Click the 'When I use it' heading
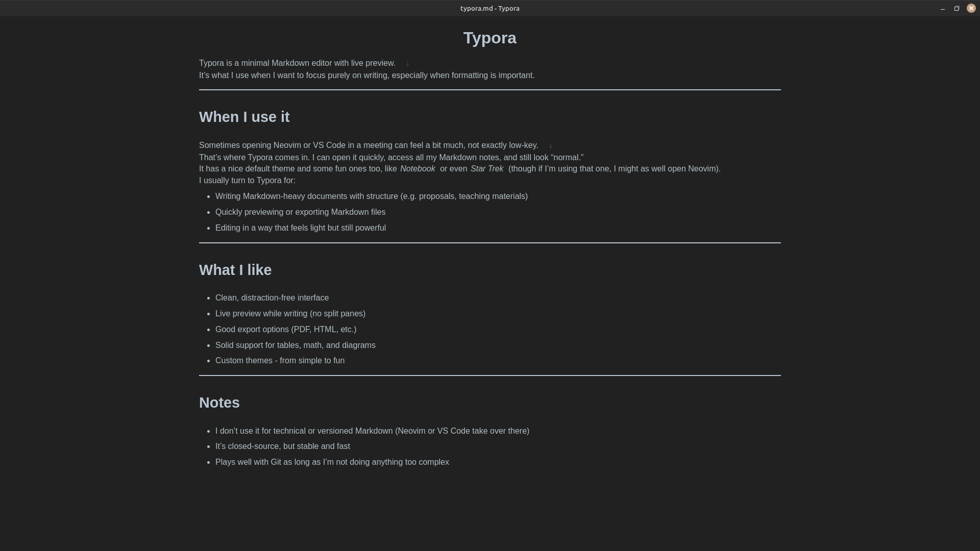Screen dimensions: 980x551 pos(244,117)
